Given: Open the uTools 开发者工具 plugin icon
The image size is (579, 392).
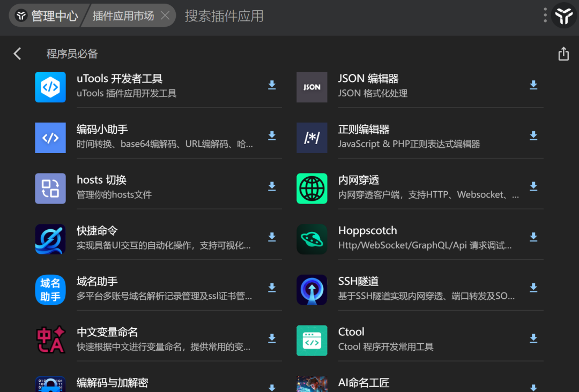Looking at the screenshot, I should pyautogui.click(x=50, y=87).
